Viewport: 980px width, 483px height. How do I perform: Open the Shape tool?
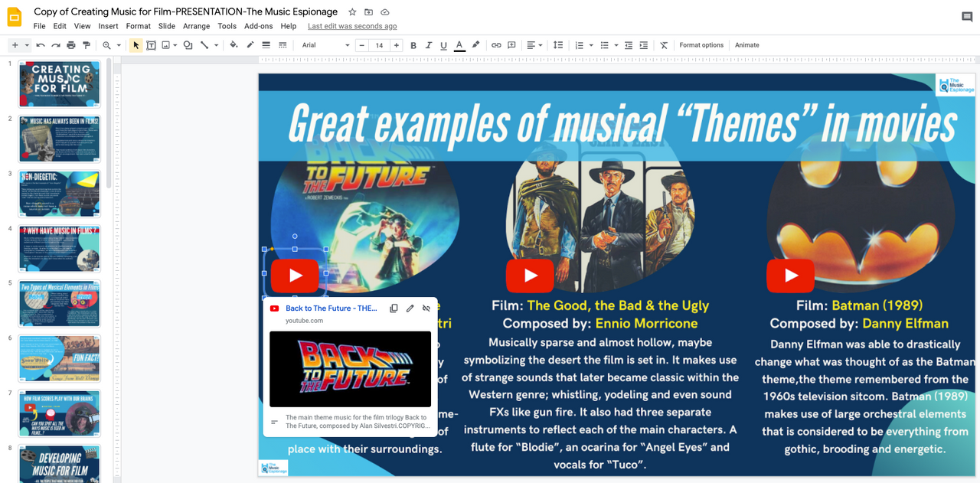(188, 45)
